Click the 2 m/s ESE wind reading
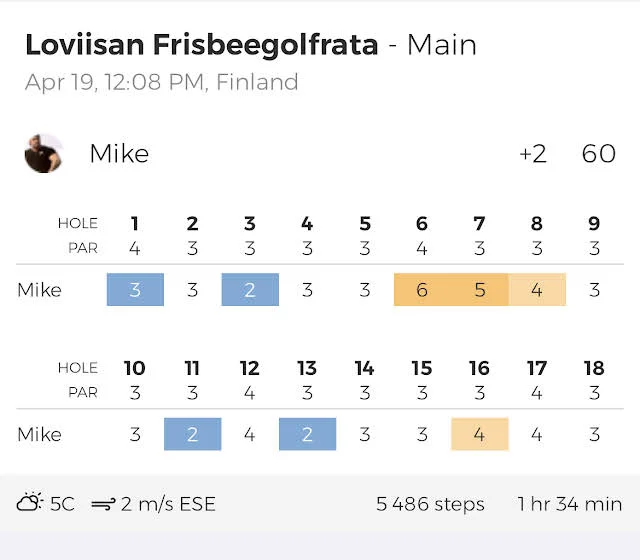 (168, 504)
